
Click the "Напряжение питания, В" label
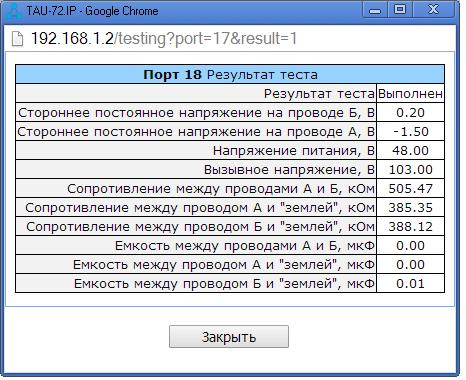[x=294, y=151]
